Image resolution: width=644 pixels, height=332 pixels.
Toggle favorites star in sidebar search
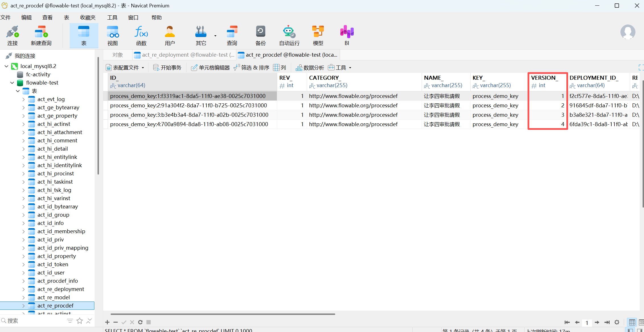[x=80, y=321]
